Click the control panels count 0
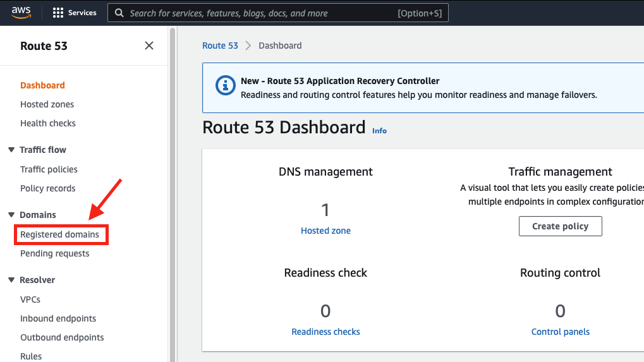The height and width of the screenshot is (362, 644). click(x=560, y=311)
